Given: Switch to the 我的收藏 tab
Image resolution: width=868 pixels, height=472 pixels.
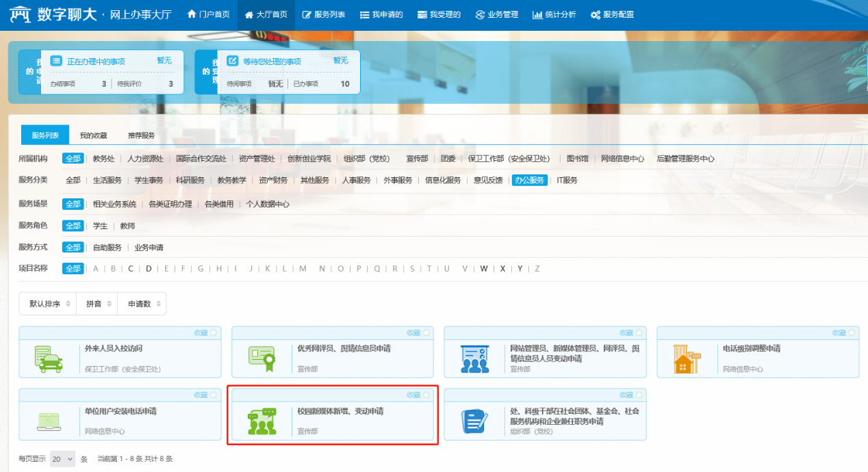Looking at the screenshot, I should [93, 135].
